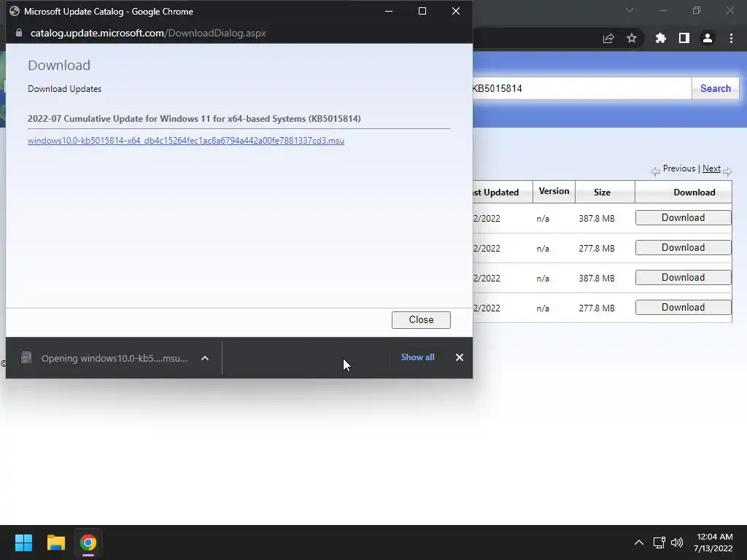Open the Extensions puzzle icon
The image size is (747, 560).
click(x=660, y=38)
